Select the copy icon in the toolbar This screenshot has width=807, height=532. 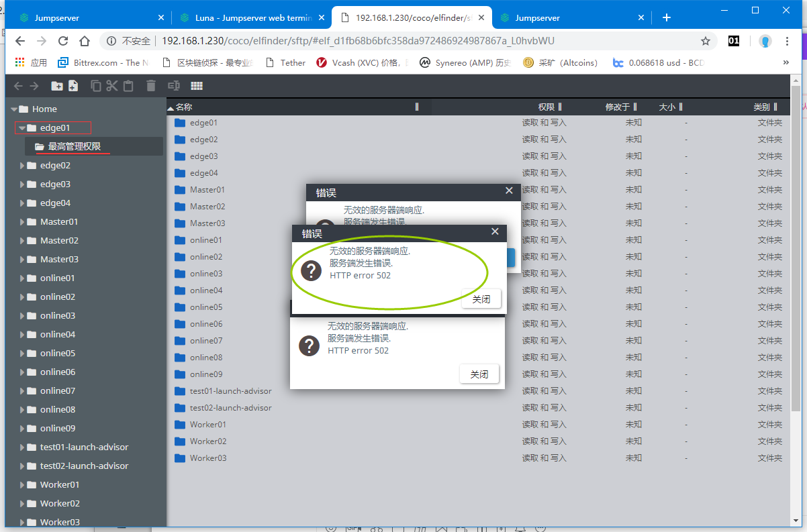(96, 86)
